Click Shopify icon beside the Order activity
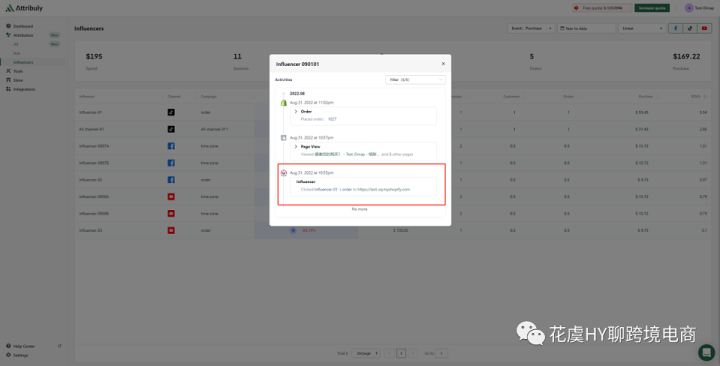Viewport: 720px width, 366px height. click(x=283, y=103)
